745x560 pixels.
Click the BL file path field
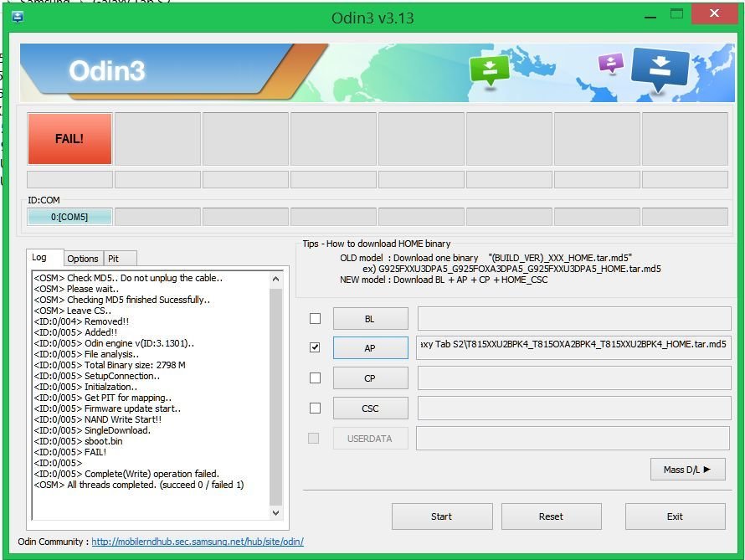[x=574, y=318]
